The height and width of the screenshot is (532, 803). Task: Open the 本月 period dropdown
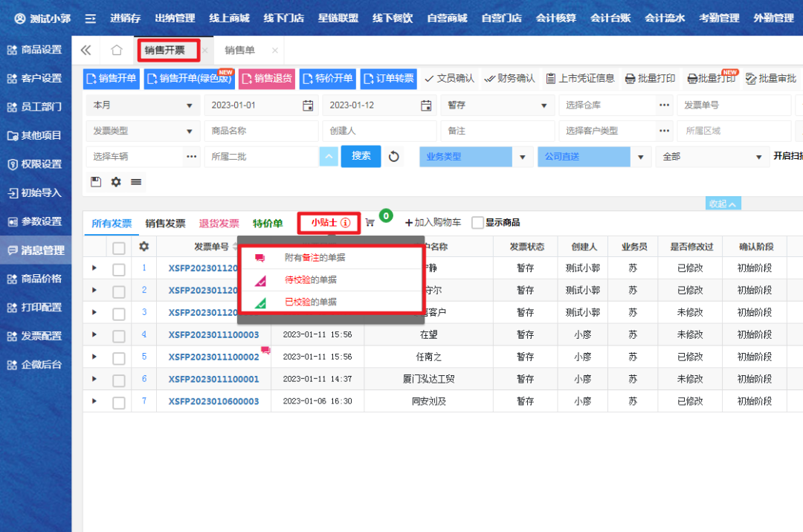(143, 106)
